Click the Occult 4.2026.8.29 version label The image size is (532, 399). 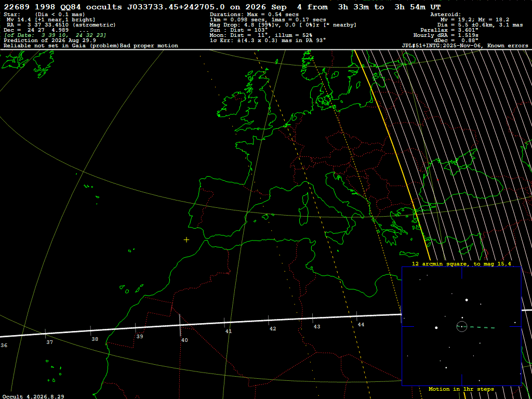pos(33,396)
